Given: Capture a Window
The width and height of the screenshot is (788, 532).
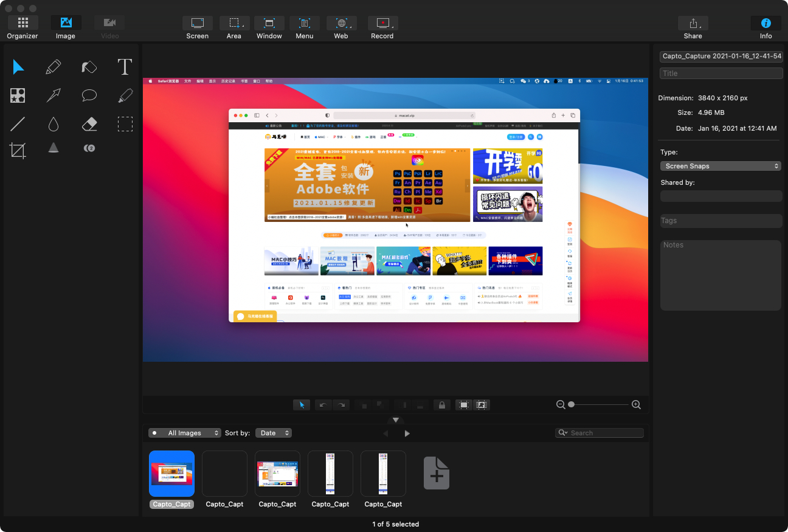Looking at the screenshot, I should tap(269, 28).
